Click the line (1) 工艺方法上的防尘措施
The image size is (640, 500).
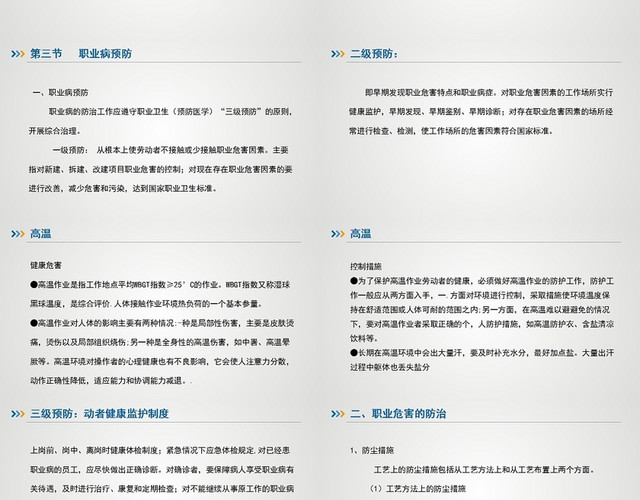(x=418, y=489)
